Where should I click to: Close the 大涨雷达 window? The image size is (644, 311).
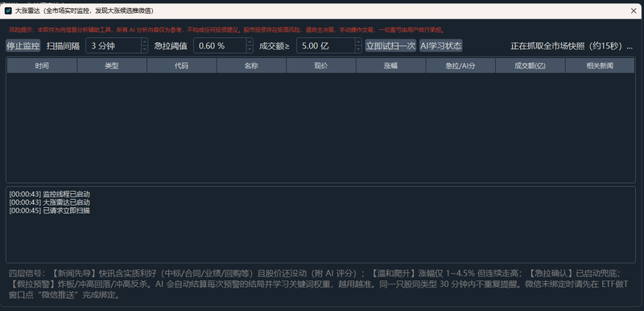point(634,11)
